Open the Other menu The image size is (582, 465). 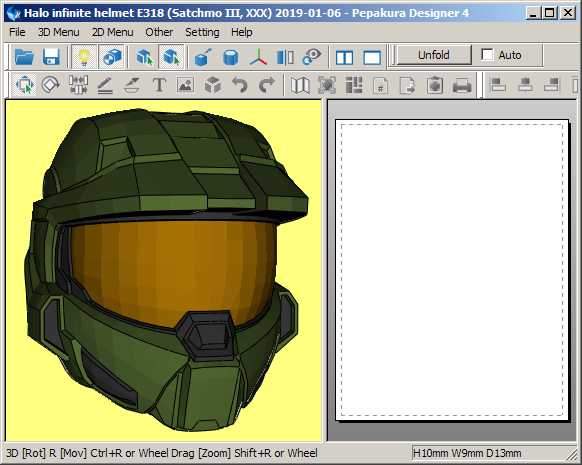[159, 32]
